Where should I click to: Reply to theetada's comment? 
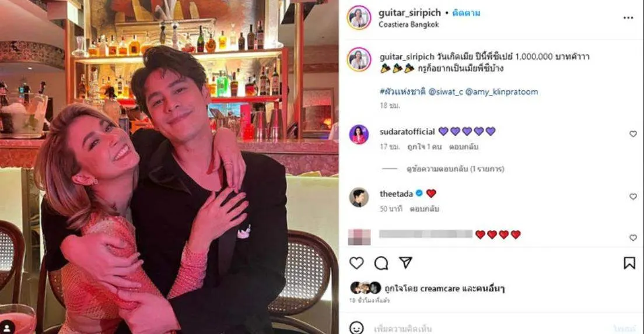[x=424, y=209]
